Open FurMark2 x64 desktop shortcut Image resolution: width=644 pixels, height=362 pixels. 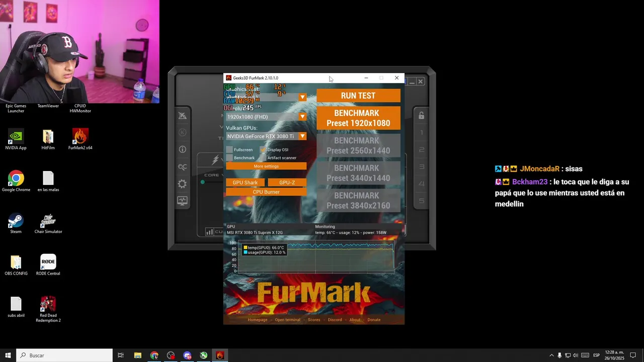(80, 140)
